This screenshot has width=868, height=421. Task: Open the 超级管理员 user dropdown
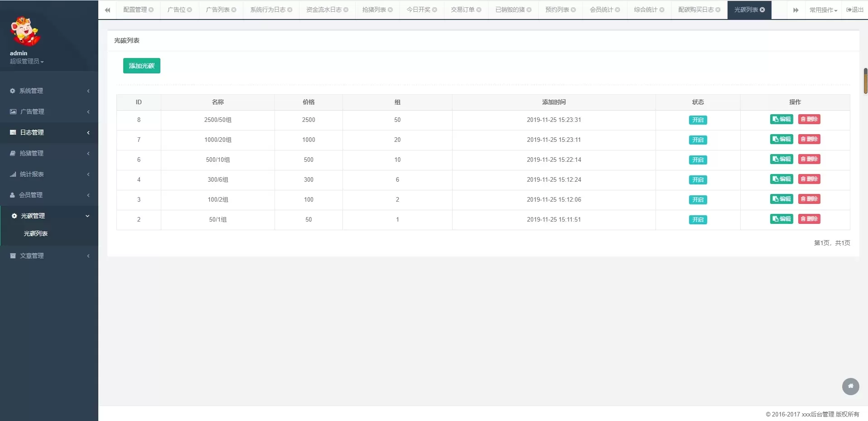pyautogui.click(x=27, y=61)
